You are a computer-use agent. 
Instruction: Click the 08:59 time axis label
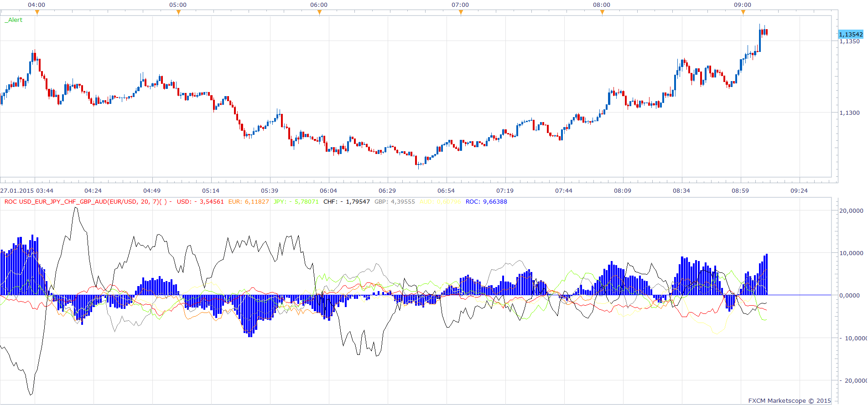point(740,191)
